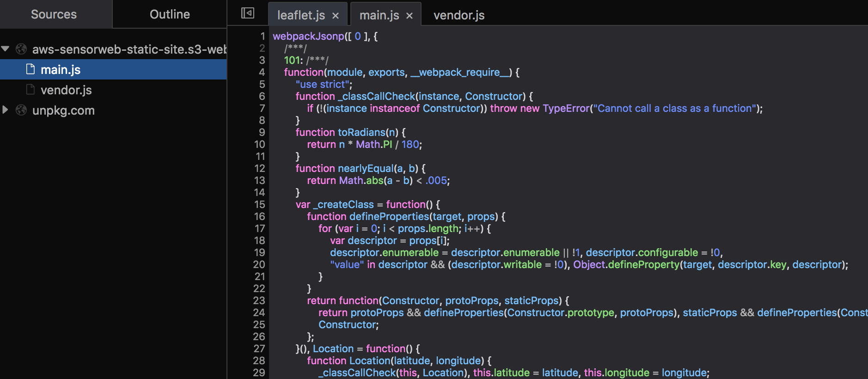Click line number 7 in the gutter
This screenshot has height=379, width=868.
pyautogui.click(x=262, y=108)
